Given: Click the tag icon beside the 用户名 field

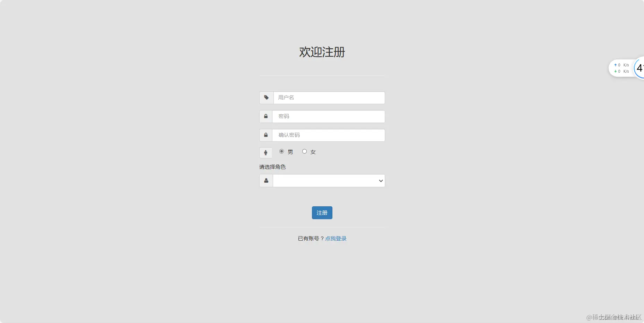Looking at the screenshot, I should (266, 98).
